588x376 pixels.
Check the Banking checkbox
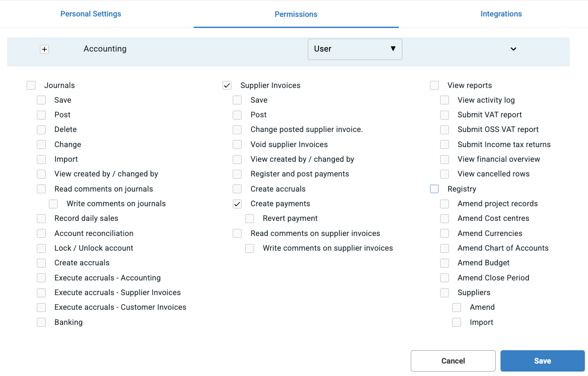(x=41, y=322)
